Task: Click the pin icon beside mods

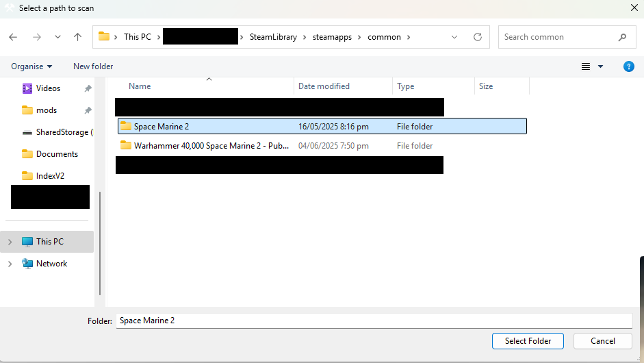Action: (x=88, y=110)
